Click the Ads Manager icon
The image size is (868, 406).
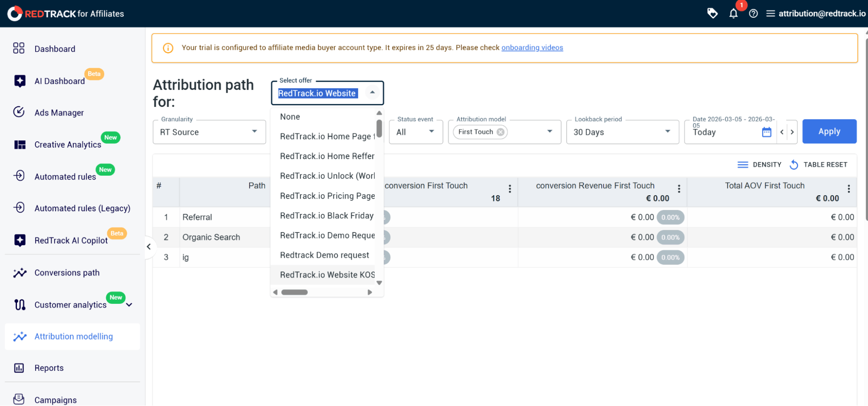19,112
